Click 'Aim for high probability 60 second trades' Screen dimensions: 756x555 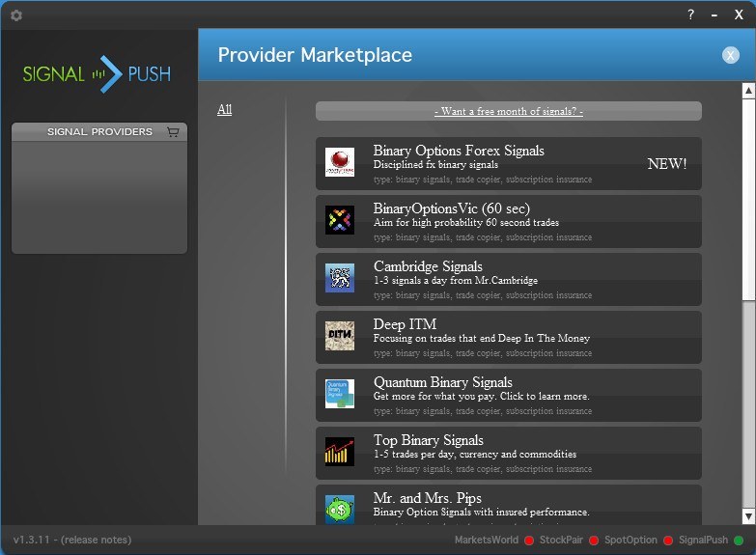(465, 222)
